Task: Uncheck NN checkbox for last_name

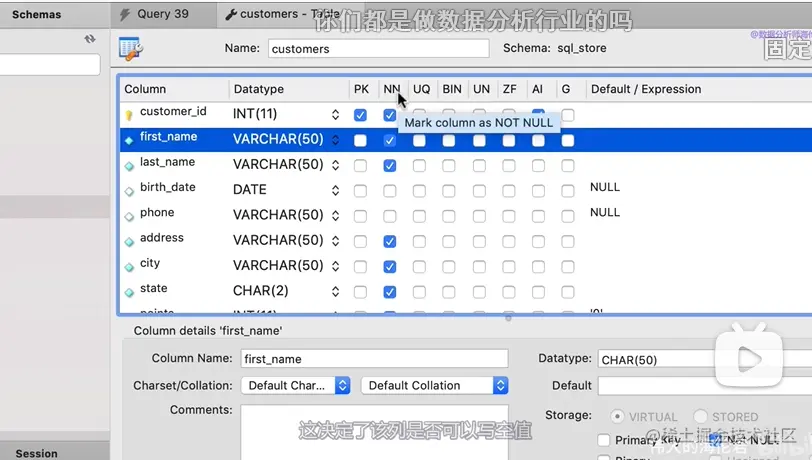Action: point(389,166)
